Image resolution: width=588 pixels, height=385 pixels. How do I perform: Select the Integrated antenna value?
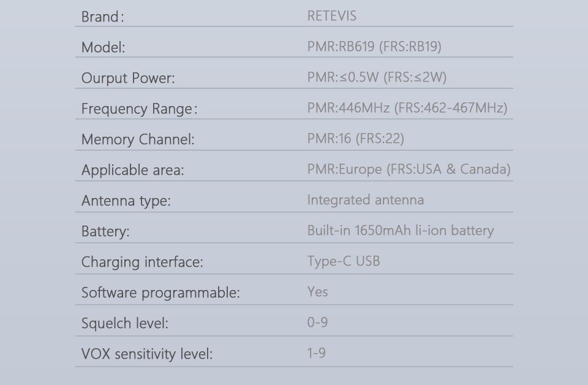coord(366,200)
